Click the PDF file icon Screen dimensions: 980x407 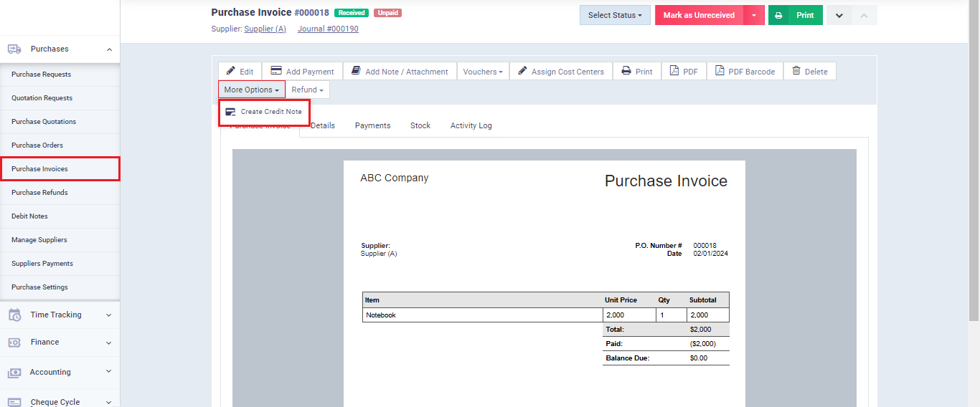click(674, 71)
